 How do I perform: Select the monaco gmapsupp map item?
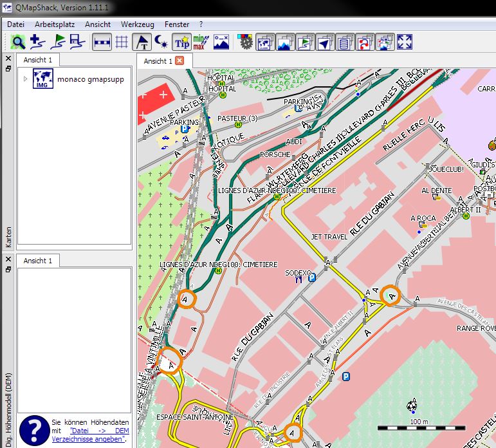tap(91, 79)
